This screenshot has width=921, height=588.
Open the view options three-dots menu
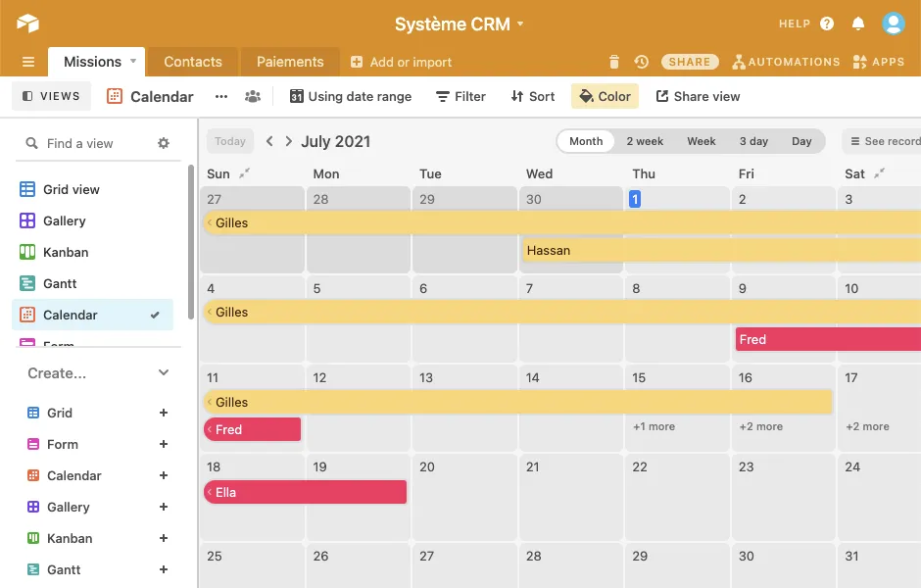tap(221, 96)
